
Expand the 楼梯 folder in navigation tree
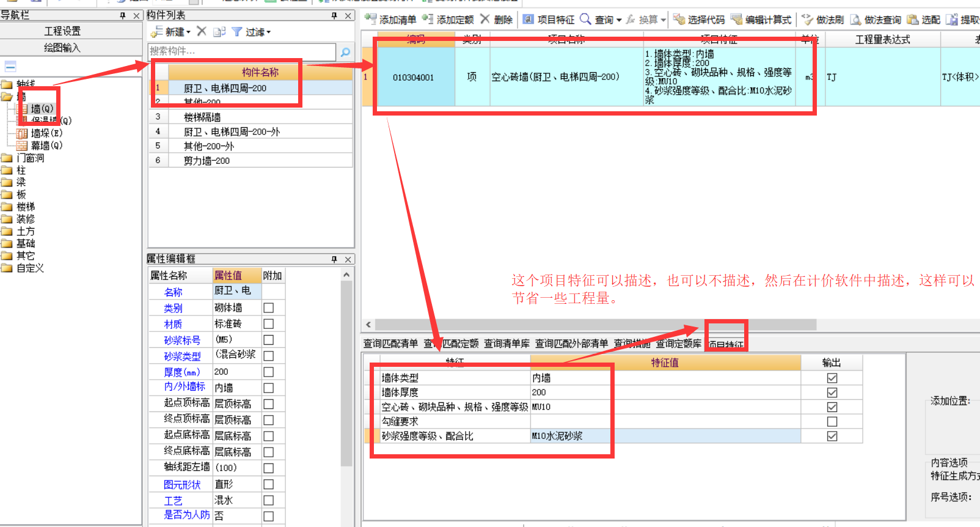[x=7, y=207]
